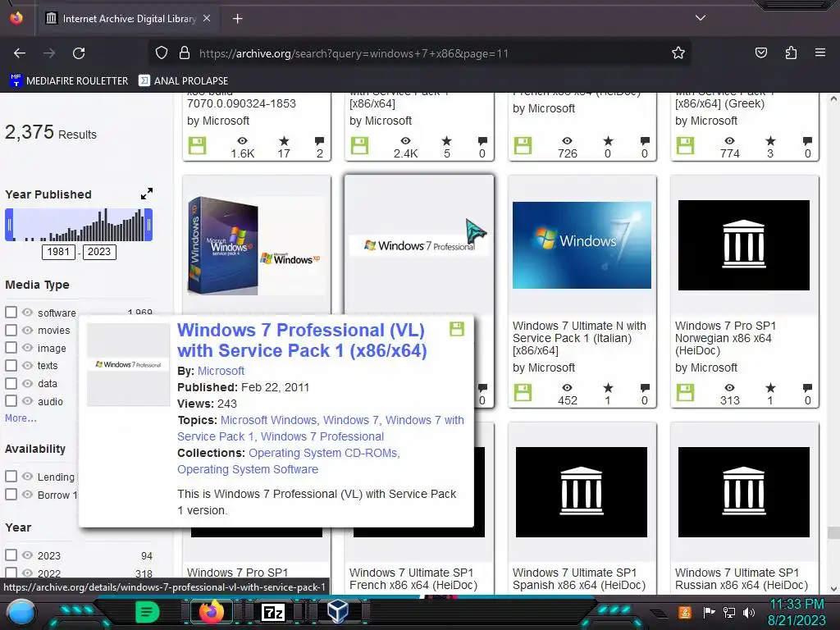
Task: Open Windows 7 Professional (VL) title link
Action: (302, 340)
